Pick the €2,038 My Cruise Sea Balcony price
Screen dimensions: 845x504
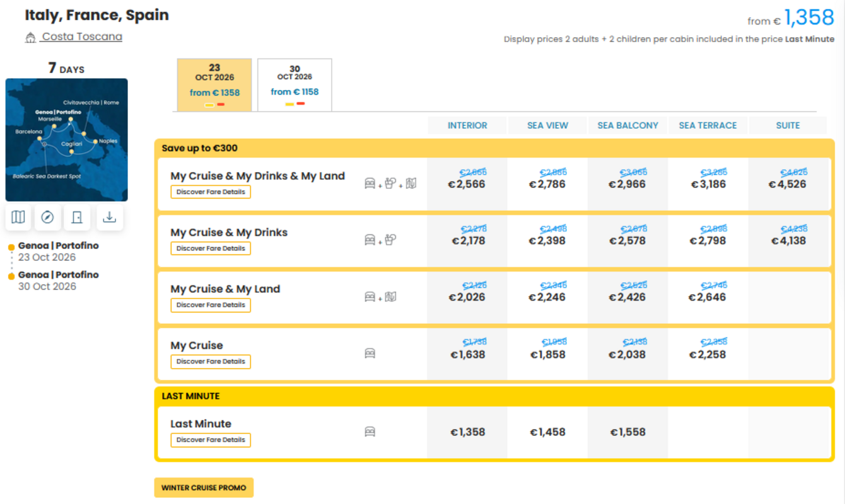[627, 354]
